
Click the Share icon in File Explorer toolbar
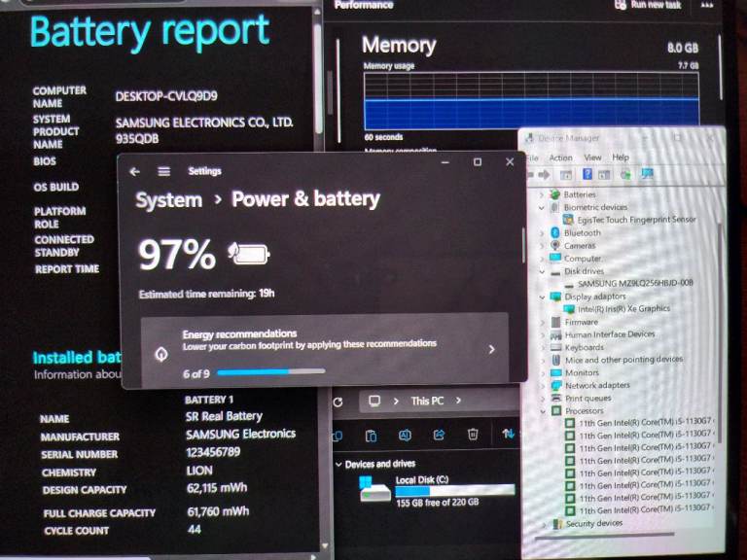[439, 435]
